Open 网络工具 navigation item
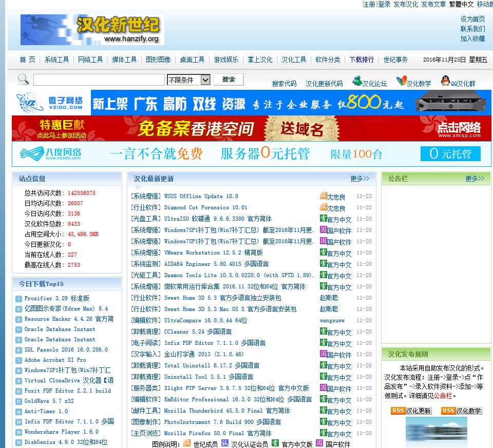 [90, 60]
